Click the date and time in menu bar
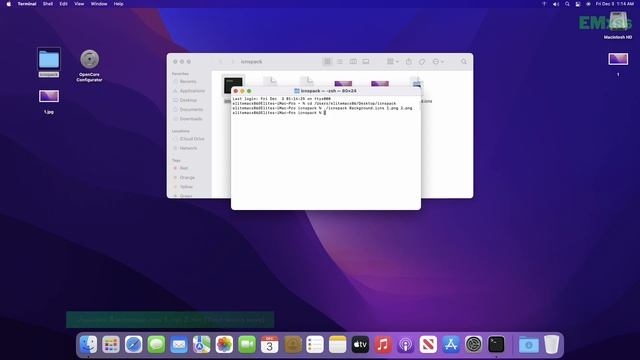Viewport: 640px width, 360px height. (615, 4)
